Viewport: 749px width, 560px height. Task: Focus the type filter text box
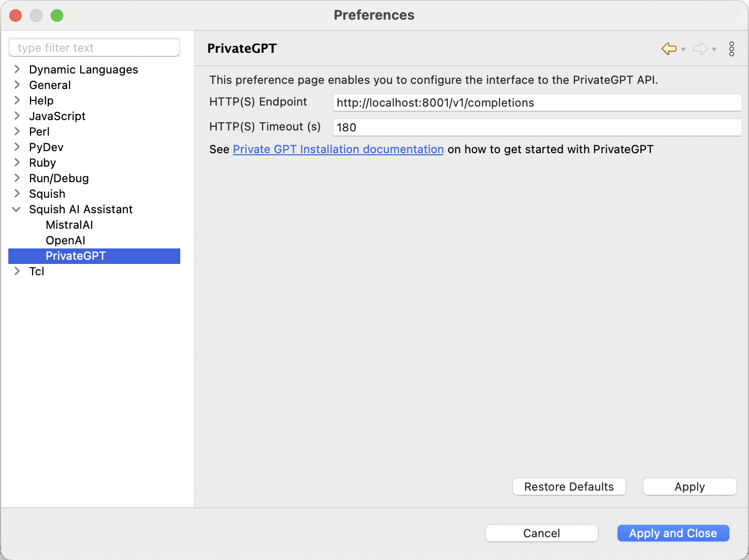click(94, 48)
